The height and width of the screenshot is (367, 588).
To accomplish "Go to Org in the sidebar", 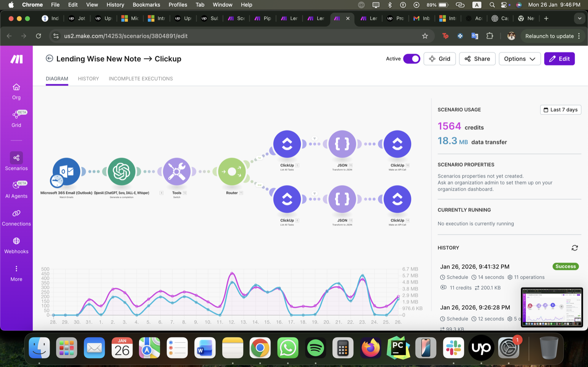I will click(16, 92).
